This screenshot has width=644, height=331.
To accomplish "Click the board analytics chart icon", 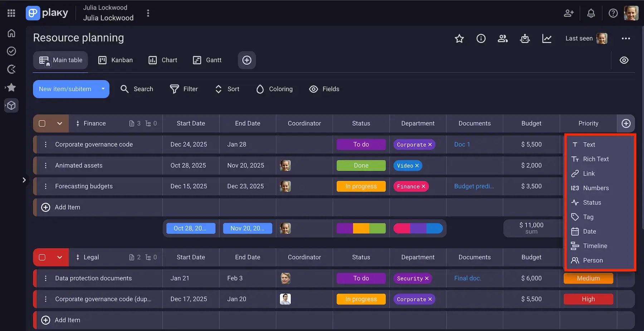I will [x=547, y=38].
